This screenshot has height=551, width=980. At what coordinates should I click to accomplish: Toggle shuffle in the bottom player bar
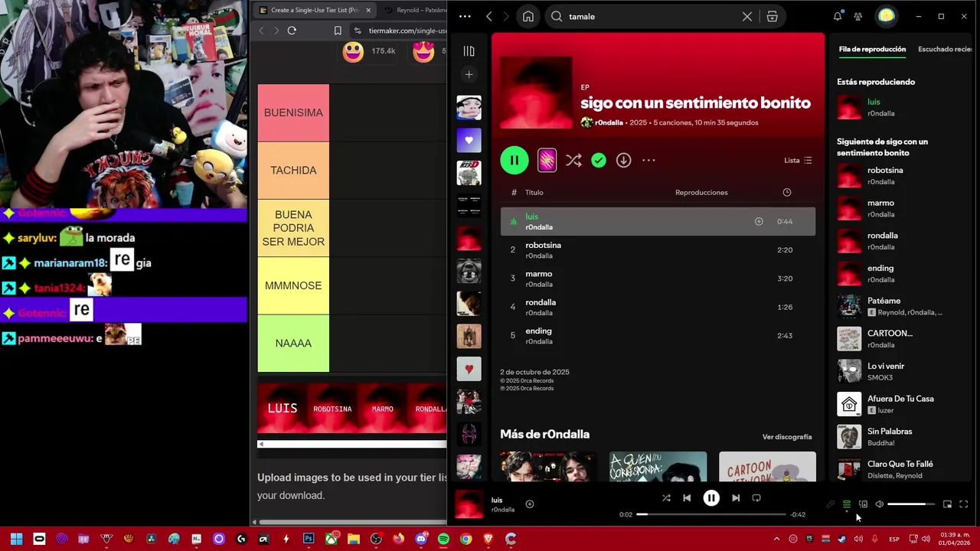[666, 498]
